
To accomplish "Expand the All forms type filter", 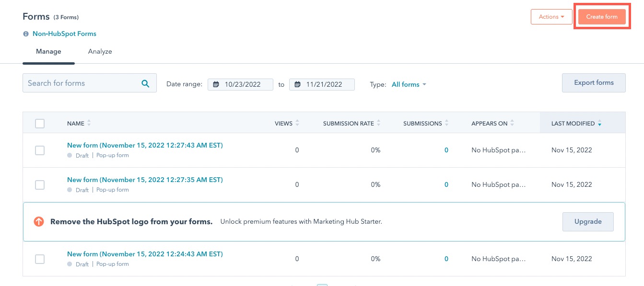I will (409, 84).
